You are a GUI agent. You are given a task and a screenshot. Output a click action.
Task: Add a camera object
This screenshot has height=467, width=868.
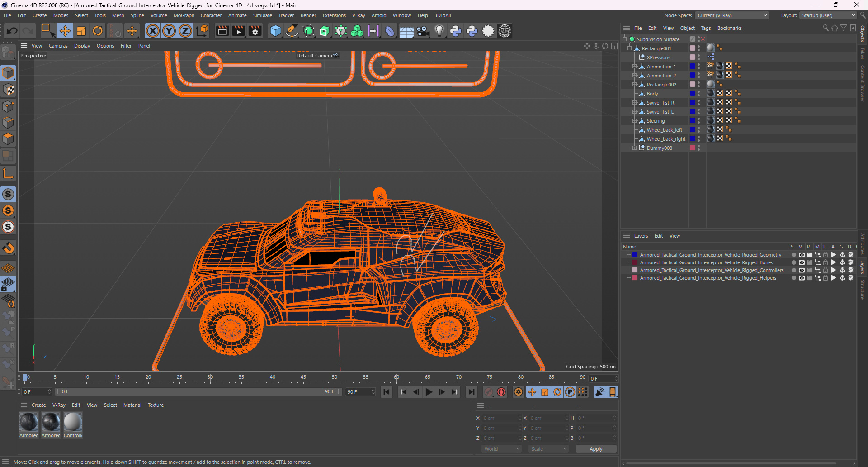click(423, 31)
